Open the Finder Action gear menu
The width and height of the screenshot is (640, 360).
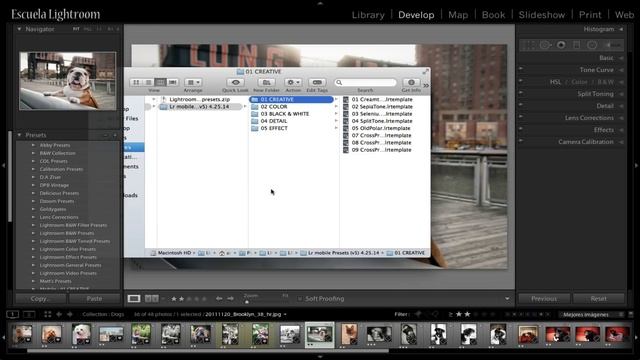(x=293, y=82)
